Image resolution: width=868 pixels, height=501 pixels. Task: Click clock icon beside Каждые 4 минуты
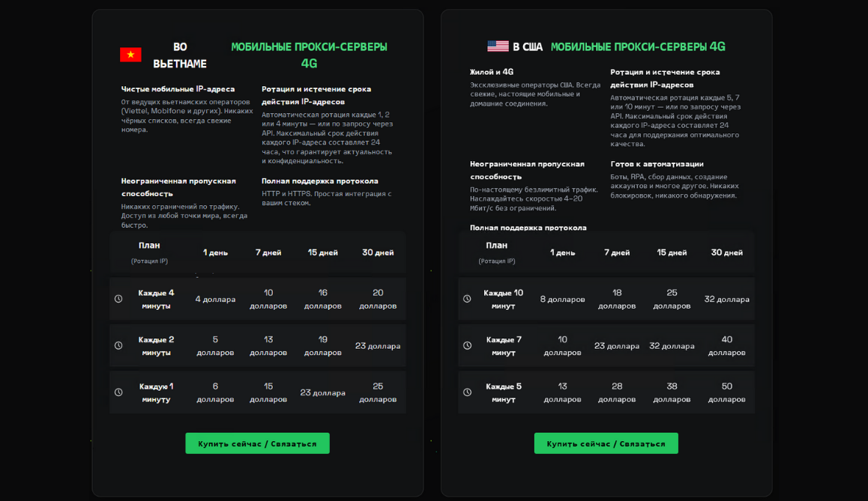118,299
